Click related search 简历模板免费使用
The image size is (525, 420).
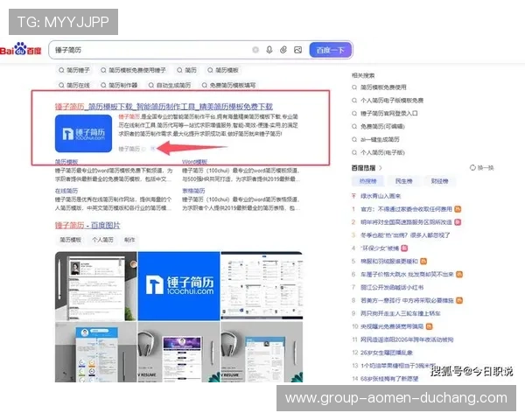[x=383, y=87]
